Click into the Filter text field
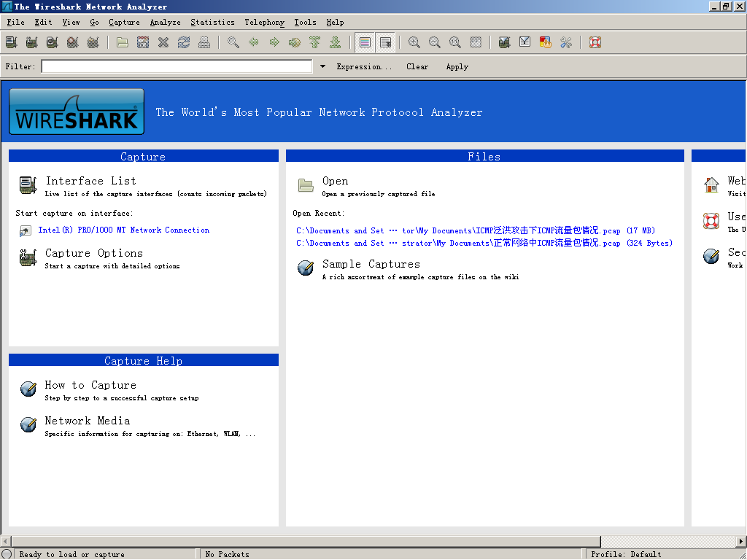The height and width of the screenshot is (560, 747). pyautogui.click(x=177, y=66)
